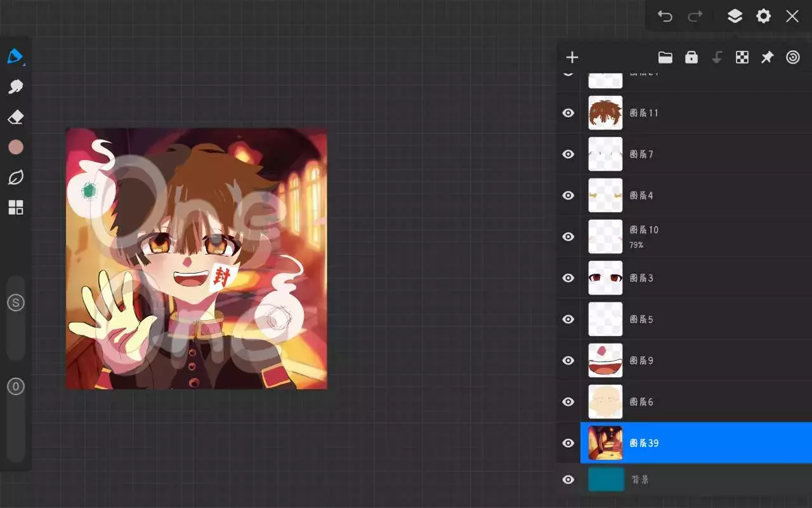Image resolution: width=812 pixels, height=508 pixels.
Task: Select the brush tool in left toolbar
Action: pyautogui.click(x=15, y=57)
